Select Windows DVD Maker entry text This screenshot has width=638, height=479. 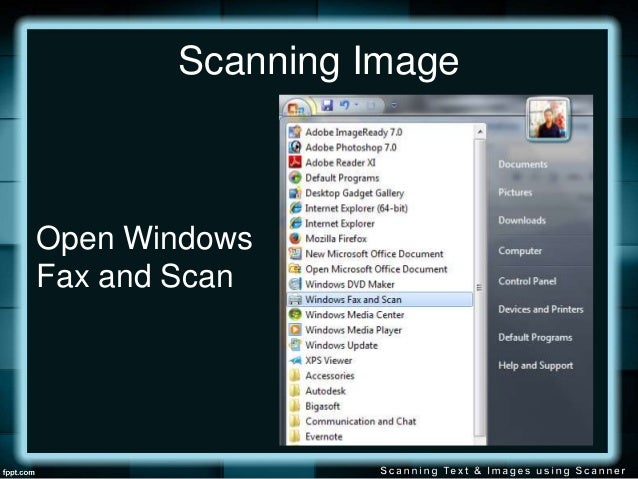(350, 284)
